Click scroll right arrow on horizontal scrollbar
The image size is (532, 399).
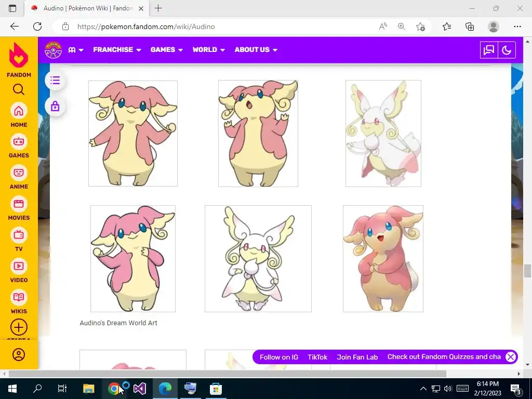[519, 374]
